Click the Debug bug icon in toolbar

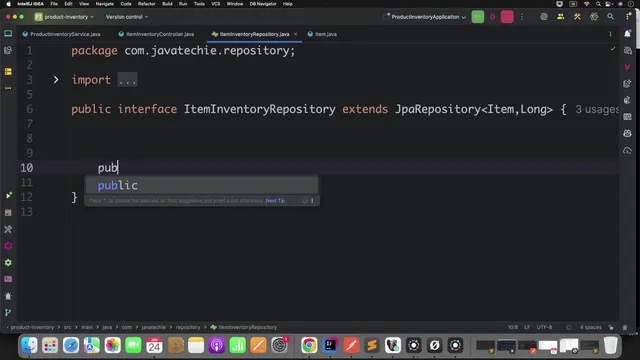point(492,17)
